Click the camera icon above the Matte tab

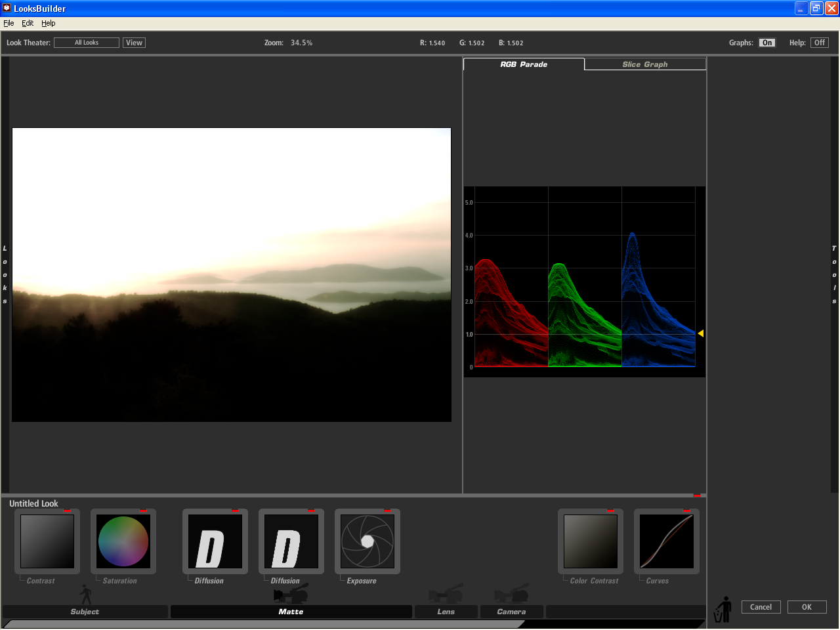click(291, 593)
